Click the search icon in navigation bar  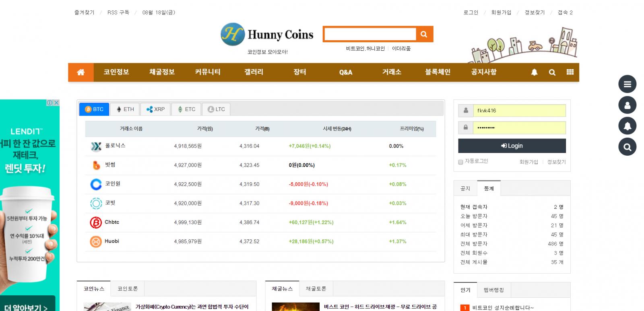[552, 72]
